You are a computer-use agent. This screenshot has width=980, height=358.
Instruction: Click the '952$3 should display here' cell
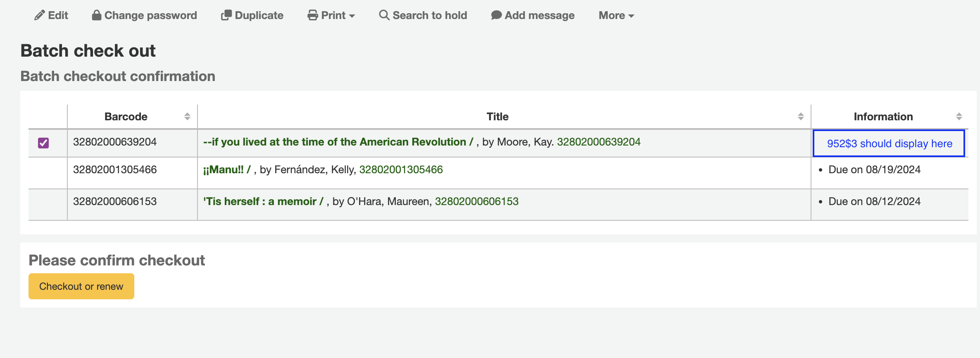[889, 144]
